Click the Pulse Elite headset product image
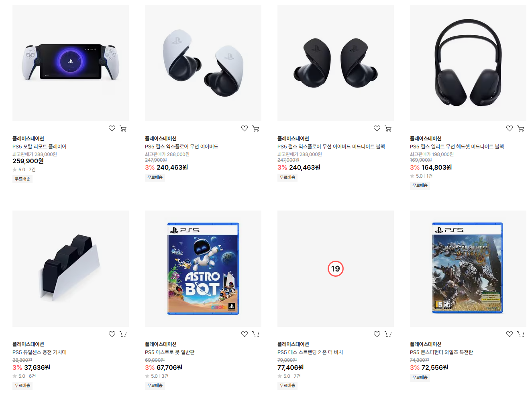 click(x=468, y=63)
